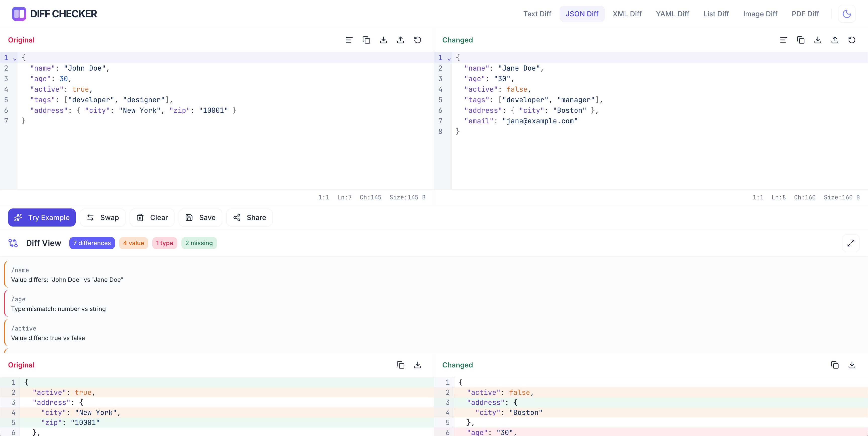The width and height of the screenshot is (868, 436).
Task: Switch to the Text Diff tab
Action: pos(537,14)
